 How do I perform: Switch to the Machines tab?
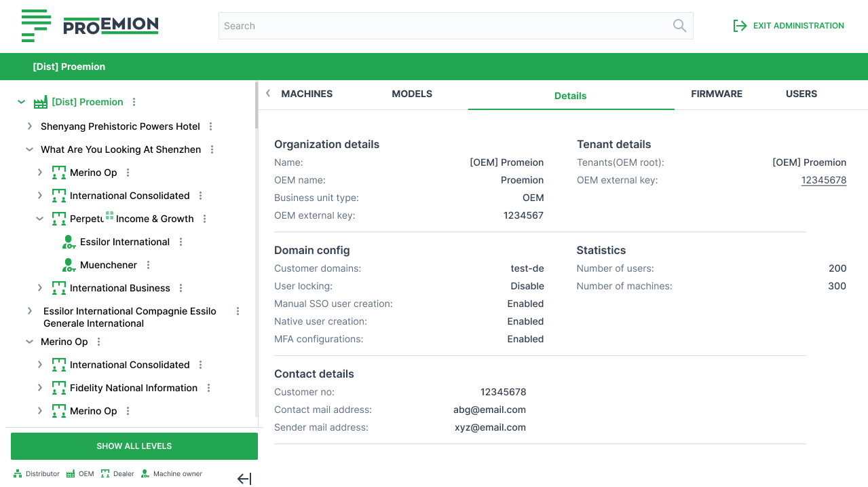[x=307, y=94]
